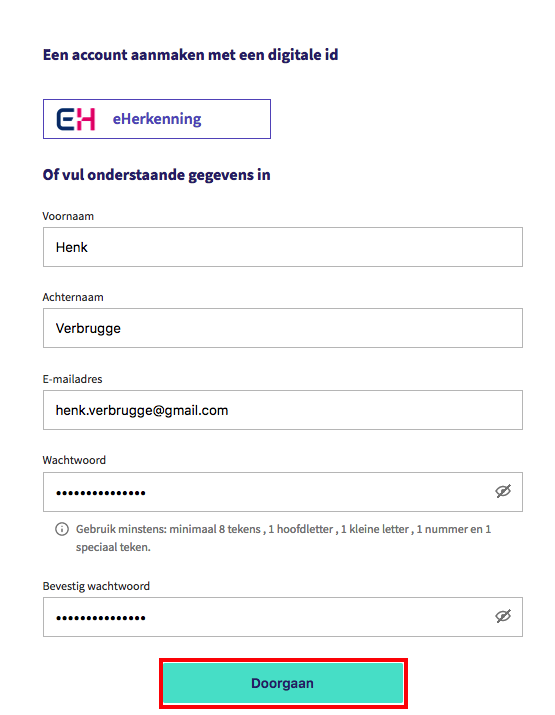
Task: Click the Voornaam field label
Action: 68,216
